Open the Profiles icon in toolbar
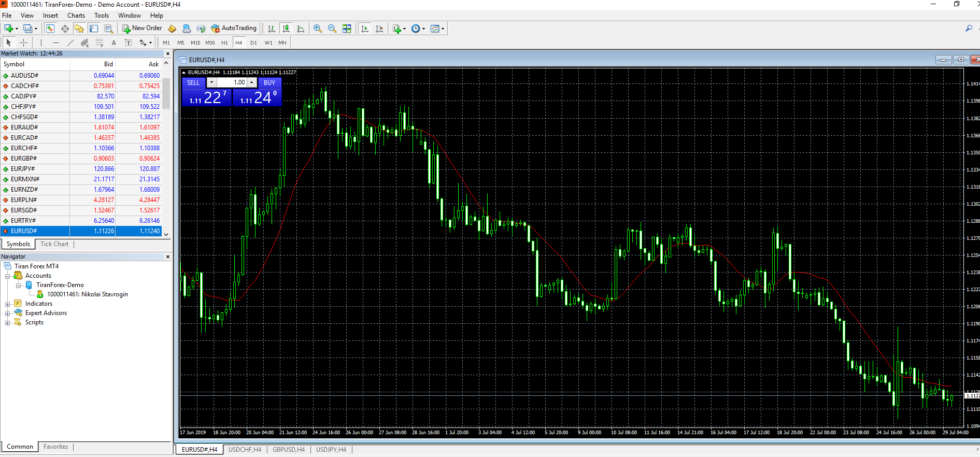The width and height of the screenshot is (980, 457). coord(28,28)
